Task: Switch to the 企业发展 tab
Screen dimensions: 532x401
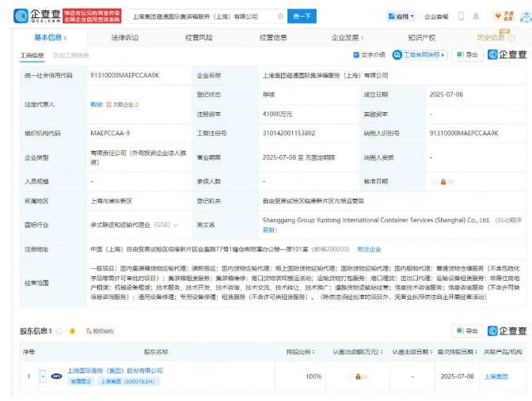Action: coord(348,37)
